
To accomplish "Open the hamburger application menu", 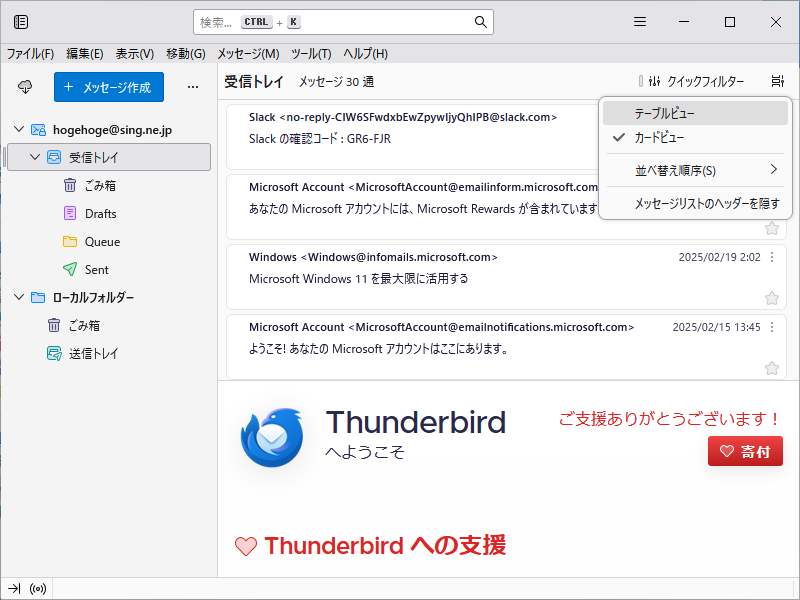I will (x=640, y=22).
